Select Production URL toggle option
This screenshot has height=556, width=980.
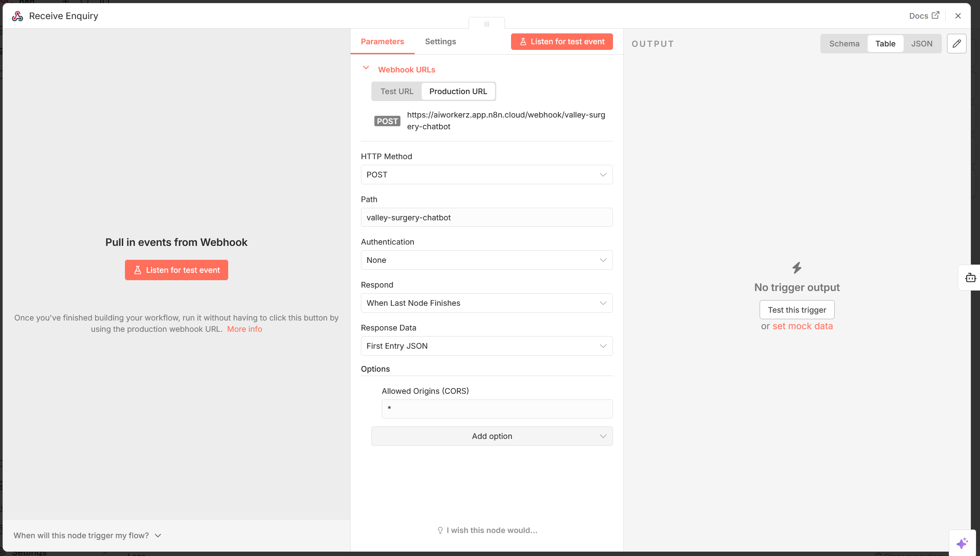coord(458,91)
